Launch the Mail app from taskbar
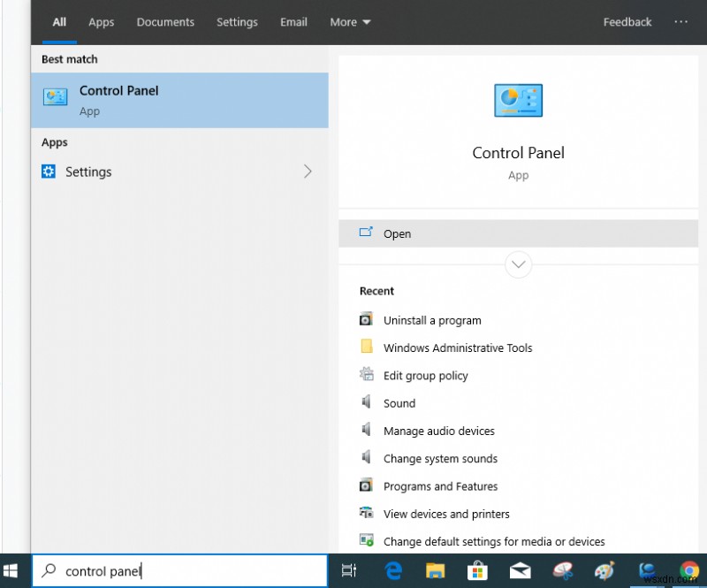This screenshot has height=588, width=707. coord(520,570)
